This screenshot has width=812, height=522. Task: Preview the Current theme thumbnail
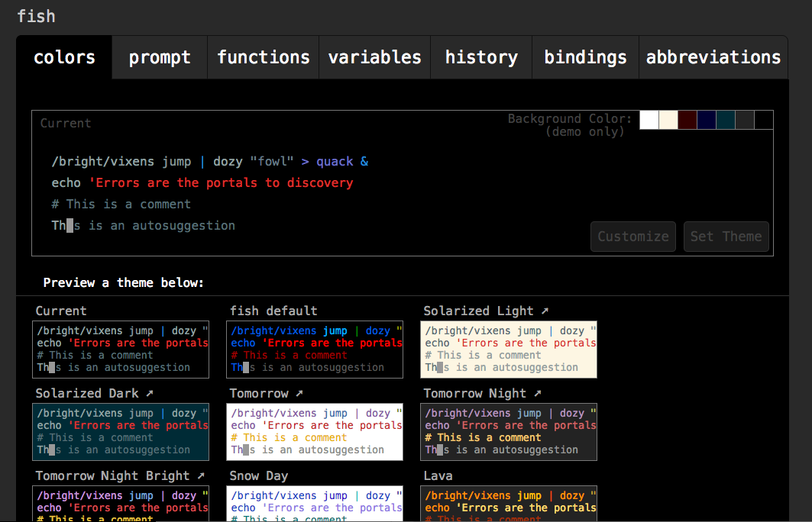point(121,350)
